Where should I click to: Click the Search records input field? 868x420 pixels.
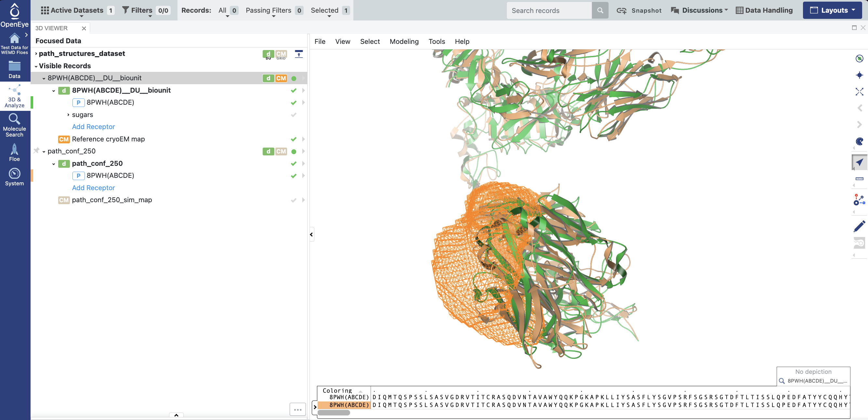[x=549, y=10]
